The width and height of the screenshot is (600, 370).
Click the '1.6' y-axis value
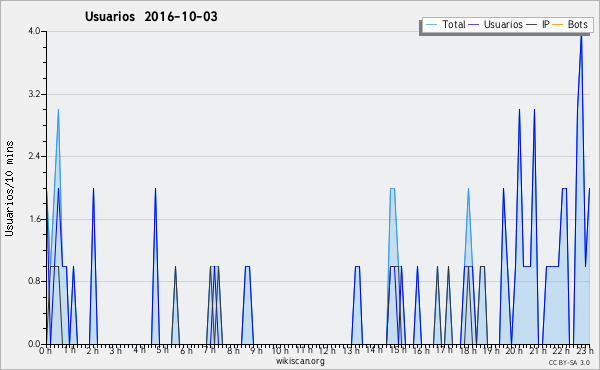tap(34, 219)
